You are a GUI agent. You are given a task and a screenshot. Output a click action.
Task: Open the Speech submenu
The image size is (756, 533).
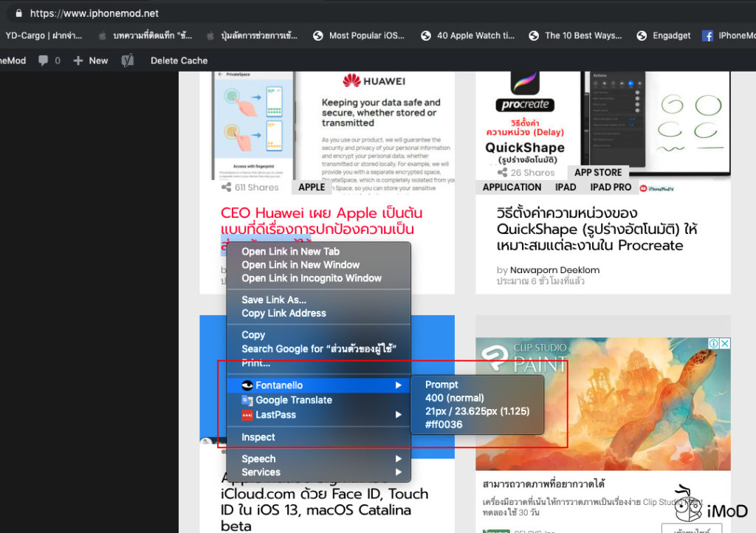tap(258, 458)
